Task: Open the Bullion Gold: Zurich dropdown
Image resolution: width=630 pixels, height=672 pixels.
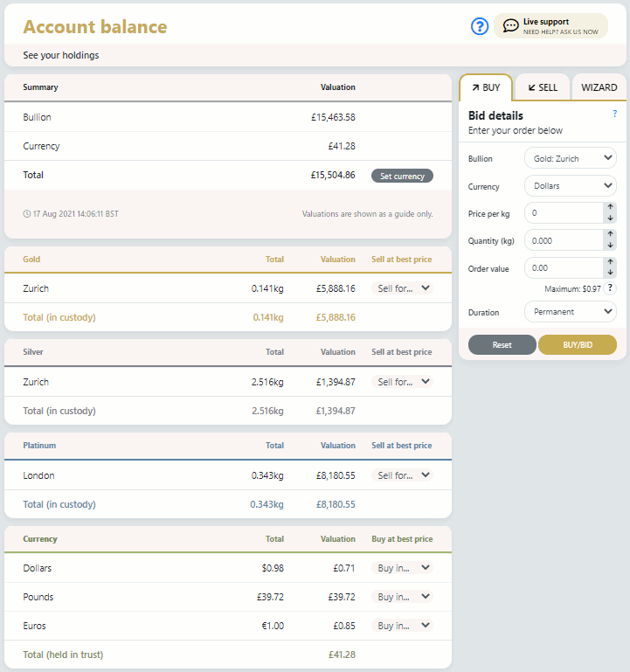Action: pos(571,158)
